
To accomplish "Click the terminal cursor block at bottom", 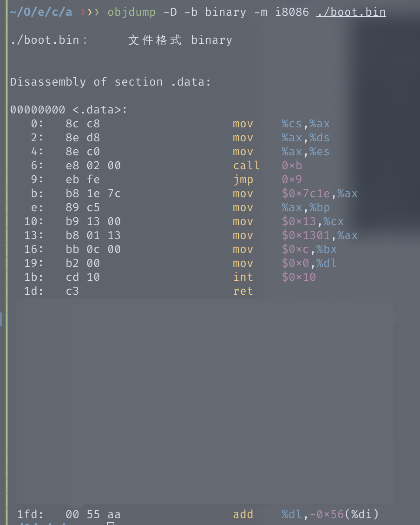I will (111, 523).
